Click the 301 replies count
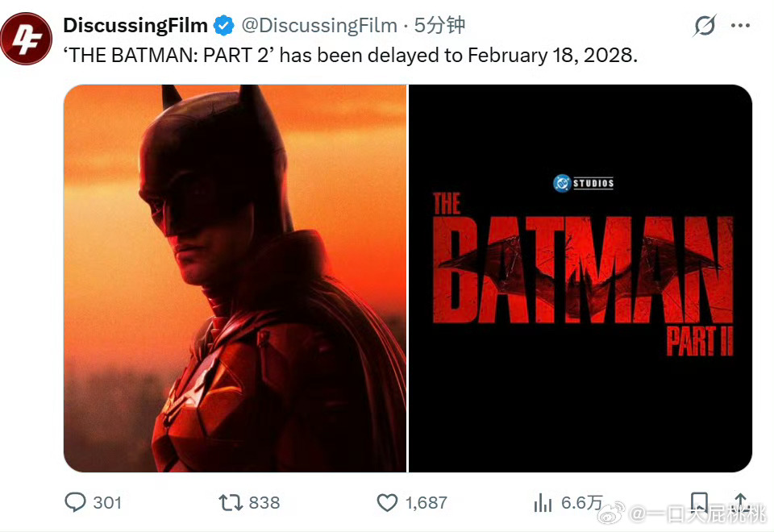The width and height of the screenshot is (774, 532). pos(107,502)
